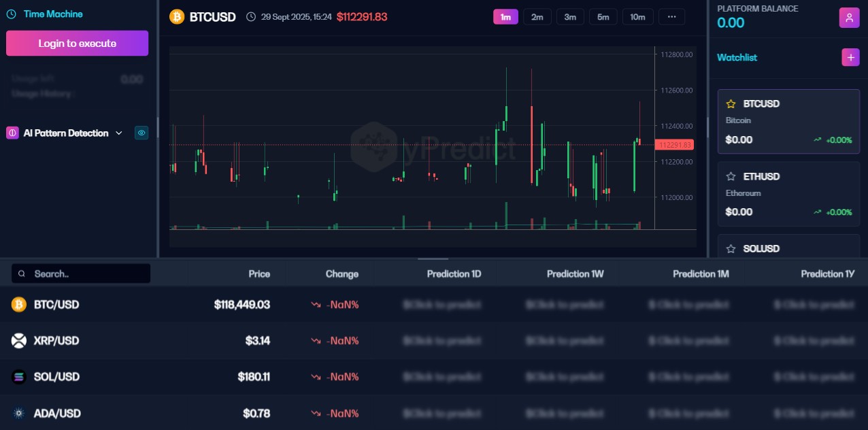Click the Bitcoin logo beside BTCUSD title
The width and height of the screenshot is (868, 430).
[177, 16]
